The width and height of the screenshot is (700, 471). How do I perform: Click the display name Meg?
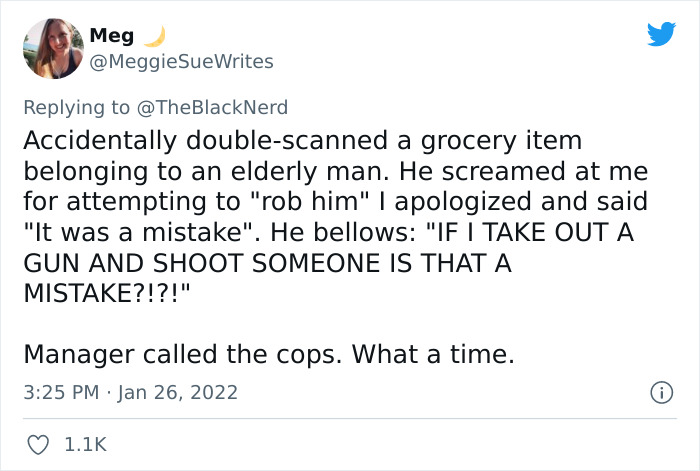coord(110,37)
